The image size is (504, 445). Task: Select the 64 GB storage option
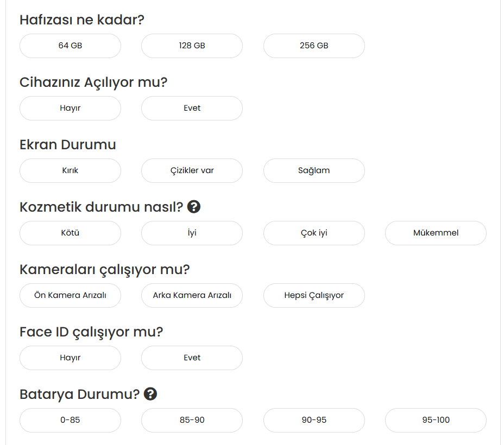[x=70, y=46]
